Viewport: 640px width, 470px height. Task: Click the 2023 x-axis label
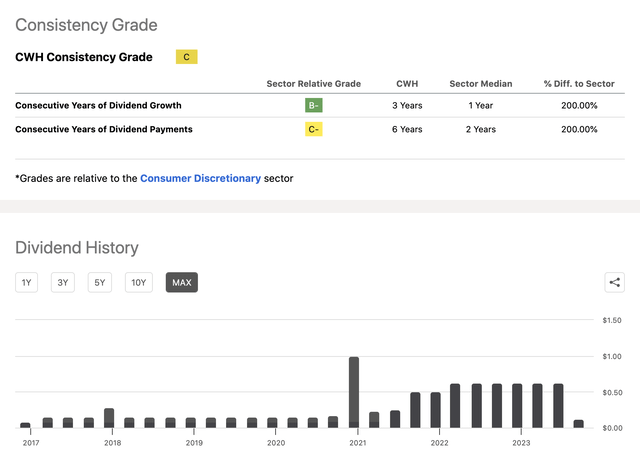pyautogui.click(x=521, y=443)
